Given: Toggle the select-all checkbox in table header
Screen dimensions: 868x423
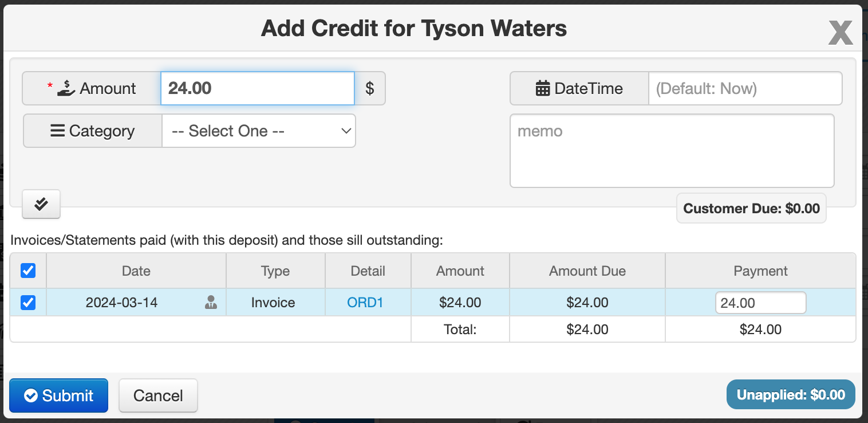Looking at the screenshot, I should (x=28, y=271).
